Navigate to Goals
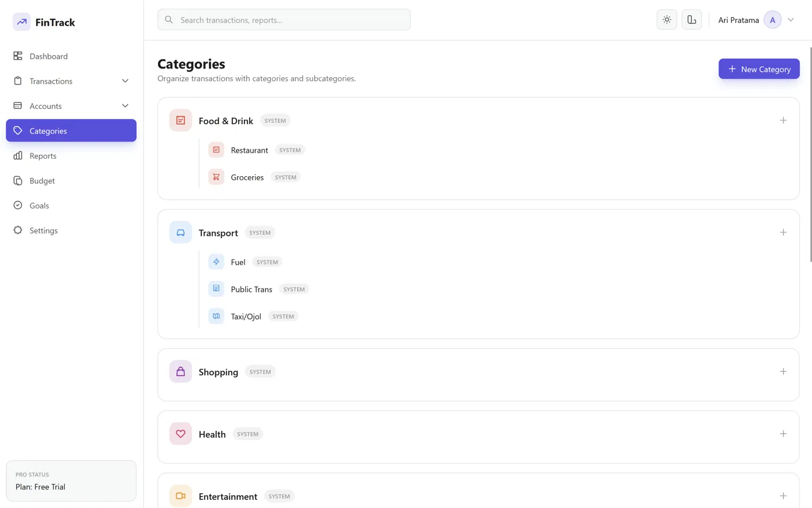812x508 pixels. pos(71,205)
